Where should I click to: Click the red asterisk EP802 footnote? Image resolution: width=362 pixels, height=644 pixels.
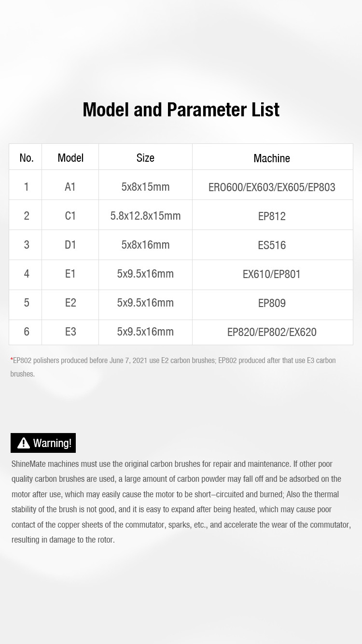(x=173, y=367)
